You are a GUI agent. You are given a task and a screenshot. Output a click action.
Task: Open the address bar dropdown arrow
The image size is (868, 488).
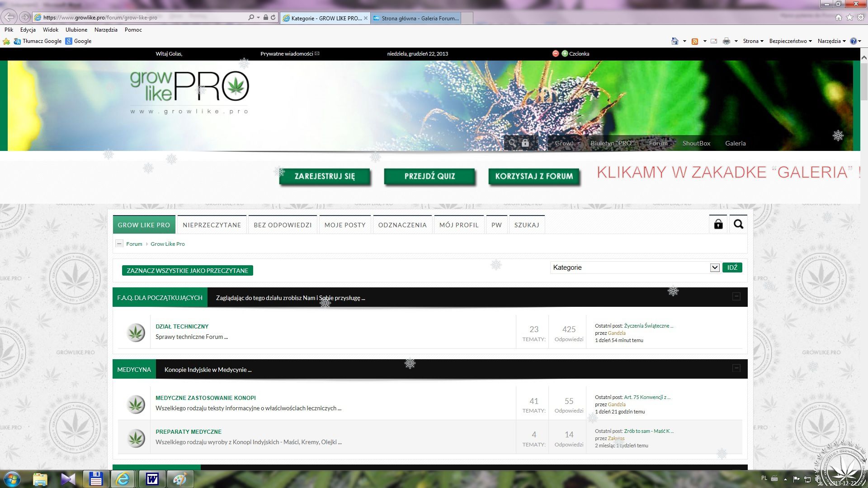click(258, 18)
